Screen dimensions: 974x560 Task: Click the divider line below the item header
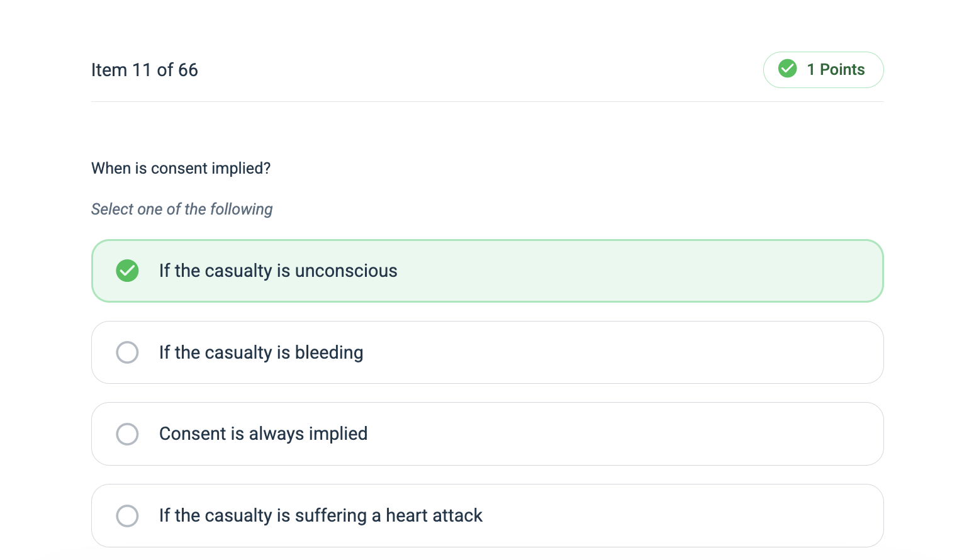[x=487, y=101]
